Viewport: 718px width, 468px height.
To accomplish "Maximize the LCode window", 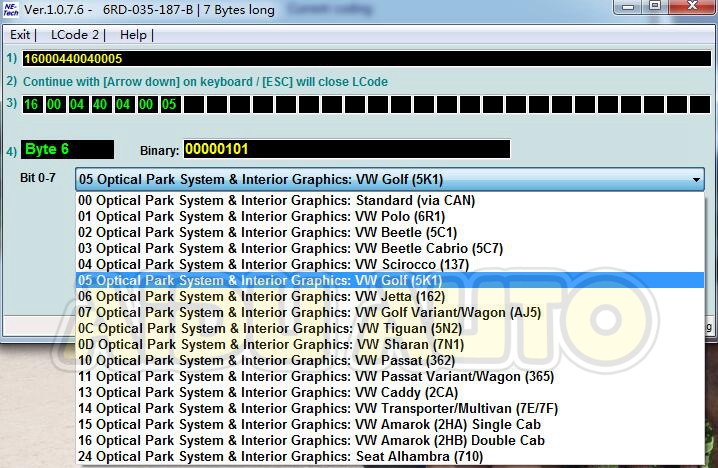I will point(655,6).
